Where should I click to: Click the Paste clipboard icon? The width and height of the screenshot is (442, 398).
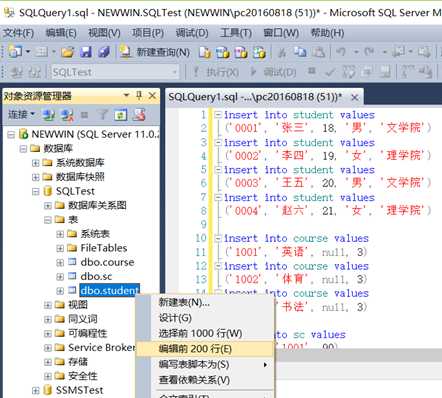pos(319,52)
